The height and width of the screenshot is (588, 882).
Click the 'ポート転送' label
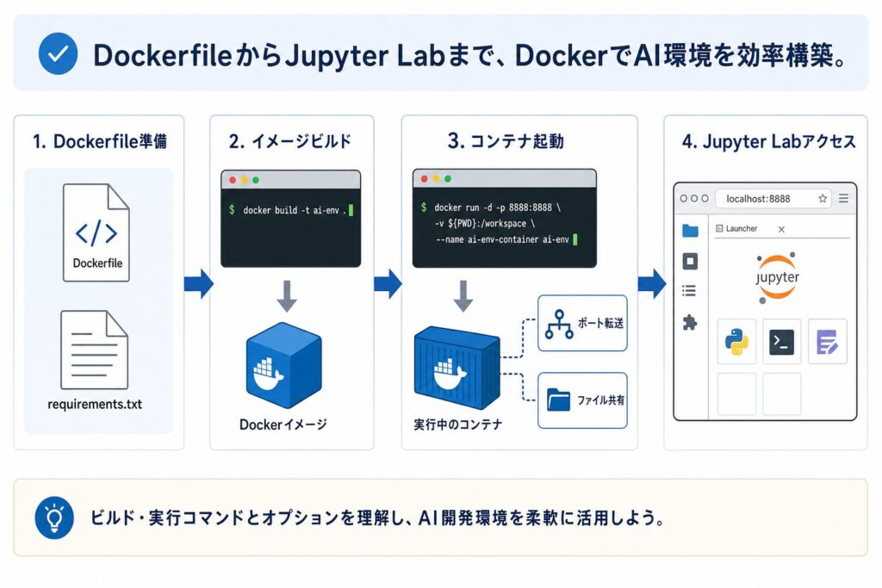pos(600,323)
